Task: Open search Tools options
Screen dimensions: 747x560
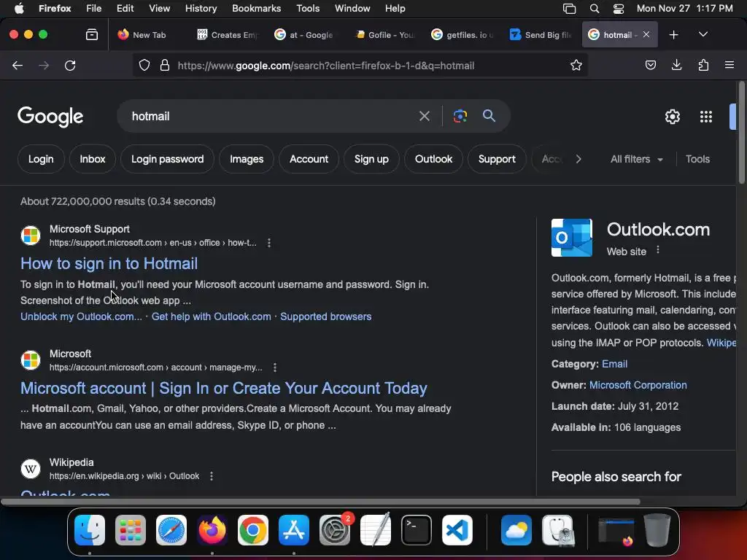Action: pyautogui.click(x=697, y=159)
